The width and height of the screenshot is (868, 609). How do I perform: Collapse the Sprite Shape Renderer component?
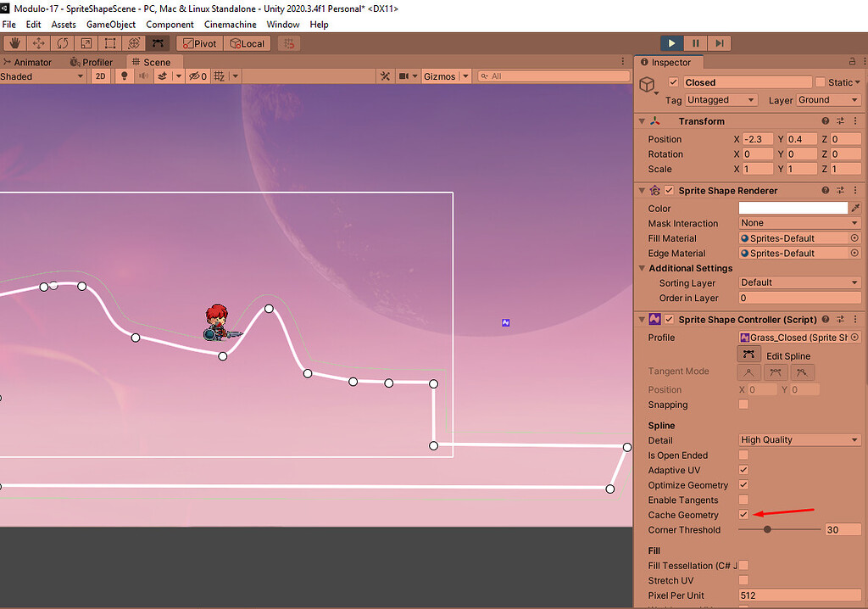point(642,190)
